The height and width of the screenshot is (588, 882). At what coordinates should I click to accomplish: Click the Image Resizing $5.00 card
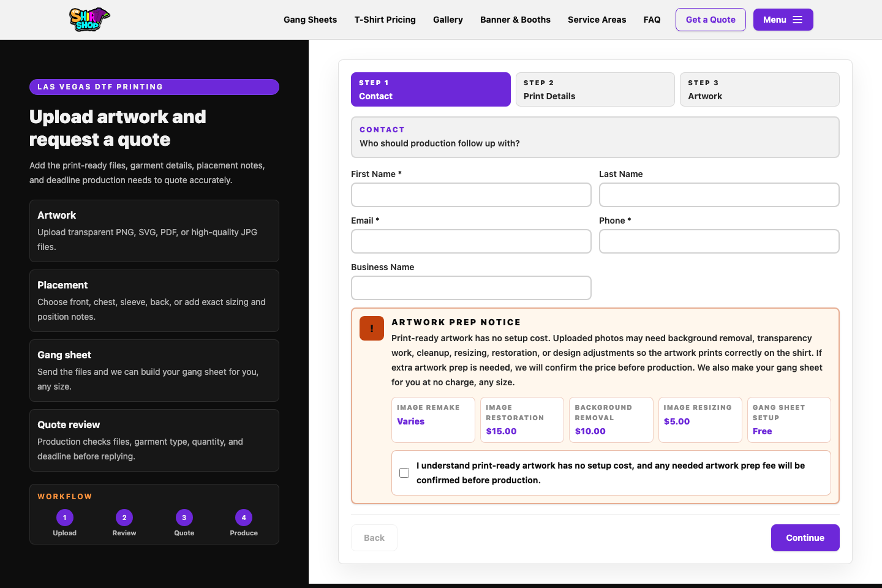coord(700,420)
